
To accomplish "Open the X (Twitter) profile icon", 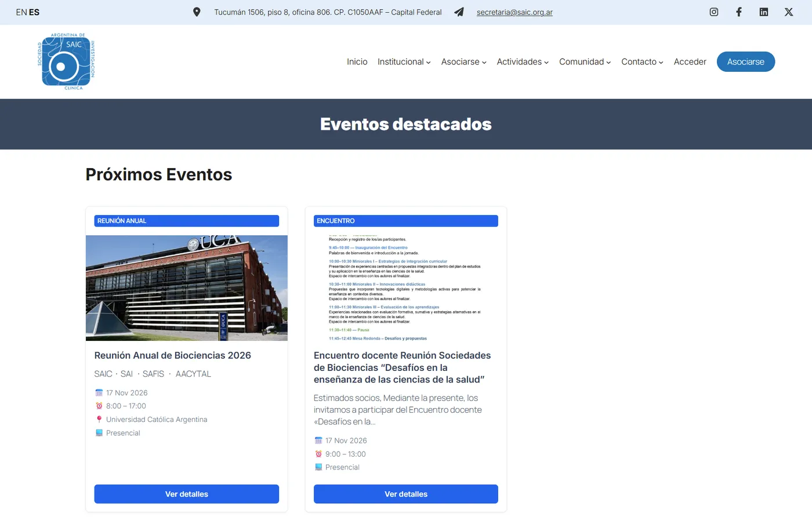I will pyautogui.click(x=789, y=12).
